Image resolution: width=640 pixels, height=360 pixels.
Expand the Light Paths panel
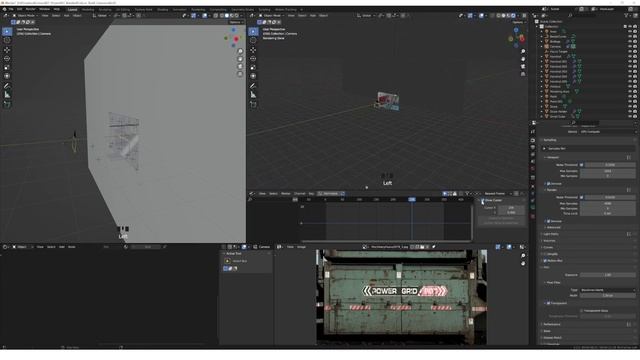click(x=551, y=234)
